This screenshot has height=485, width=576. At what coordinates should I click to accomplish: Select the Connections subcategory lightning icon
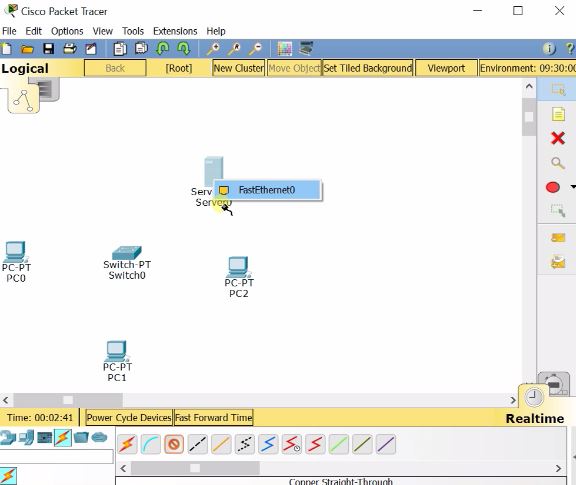(x=8, y=476)
